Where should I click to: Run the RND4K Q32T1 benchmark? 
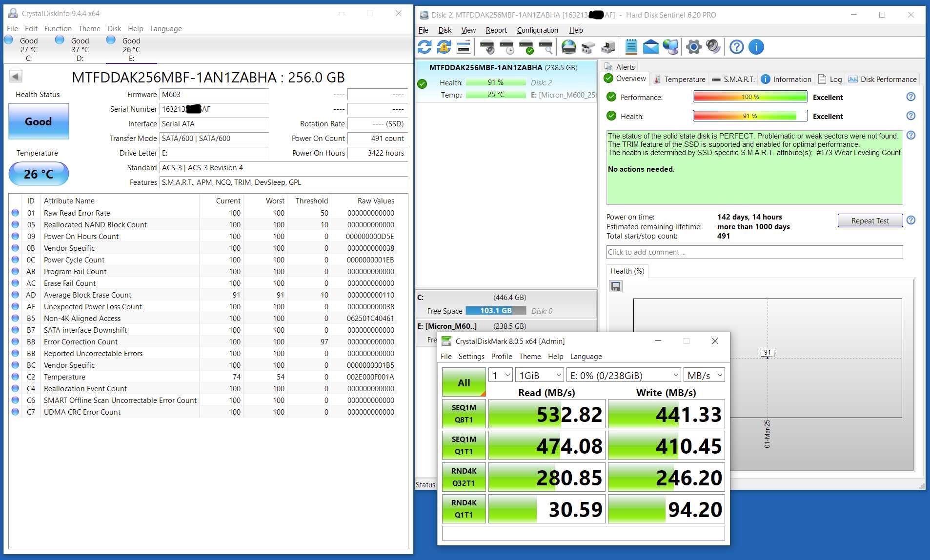[x=464, y=477]
